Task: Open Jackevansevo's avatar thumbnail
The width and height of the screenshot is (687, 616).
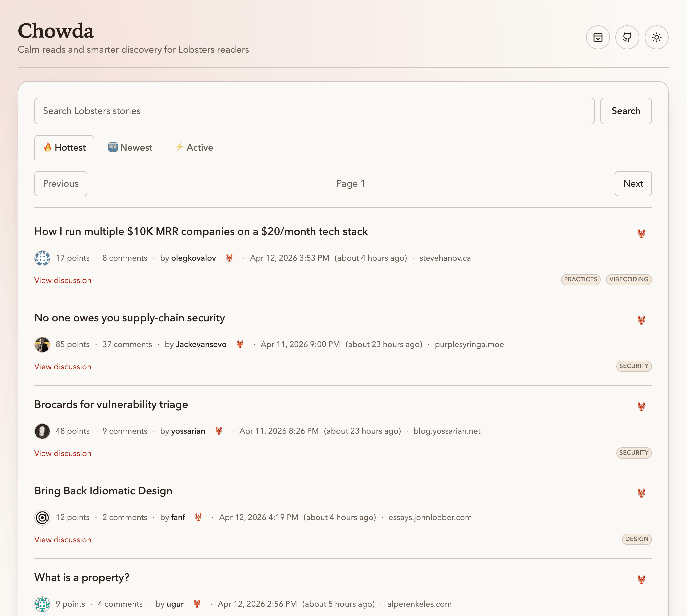Action: pos(42,345)
